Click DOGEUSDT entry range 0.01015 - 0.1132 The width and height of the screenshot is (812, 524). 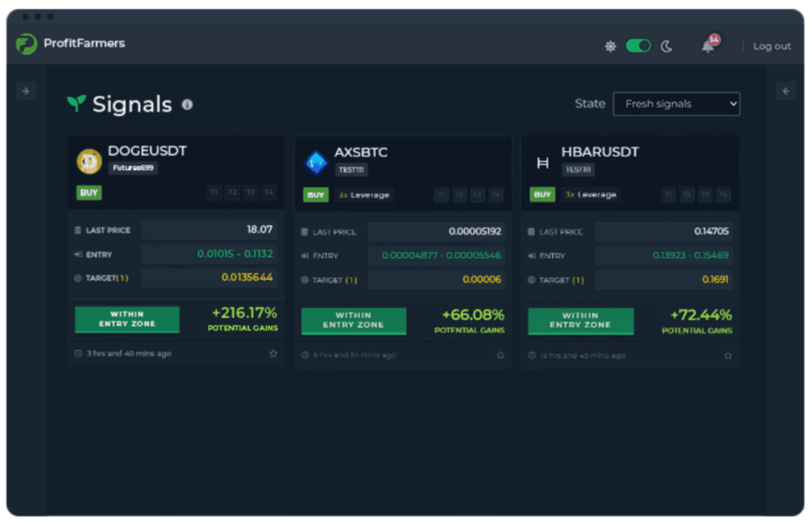click(235, 254)
